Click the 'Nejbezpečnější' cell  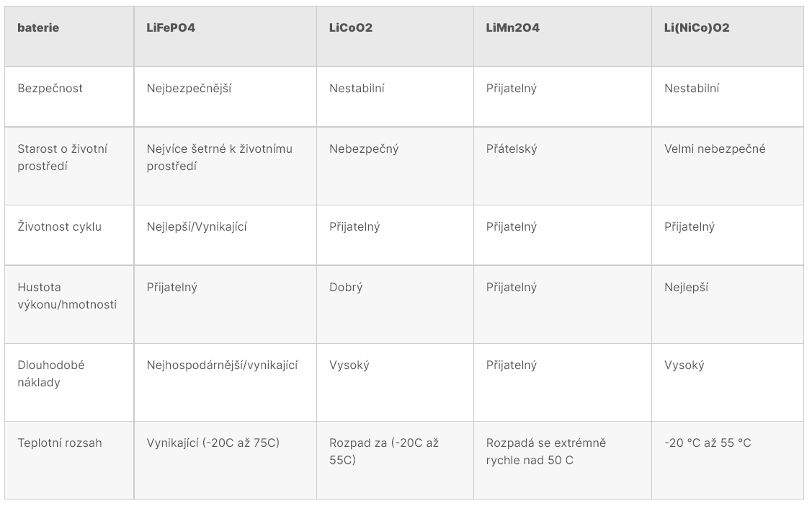189,89
